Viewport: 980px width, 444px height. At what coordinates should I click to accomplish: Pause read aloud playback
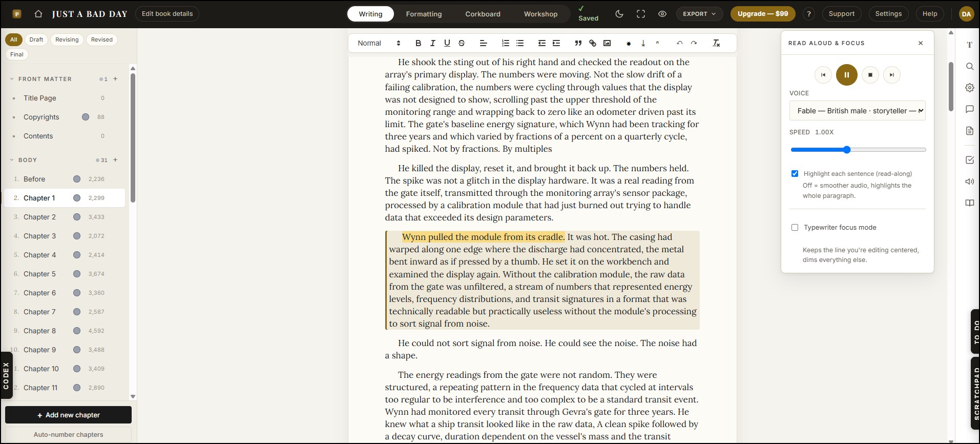(846, 75)
